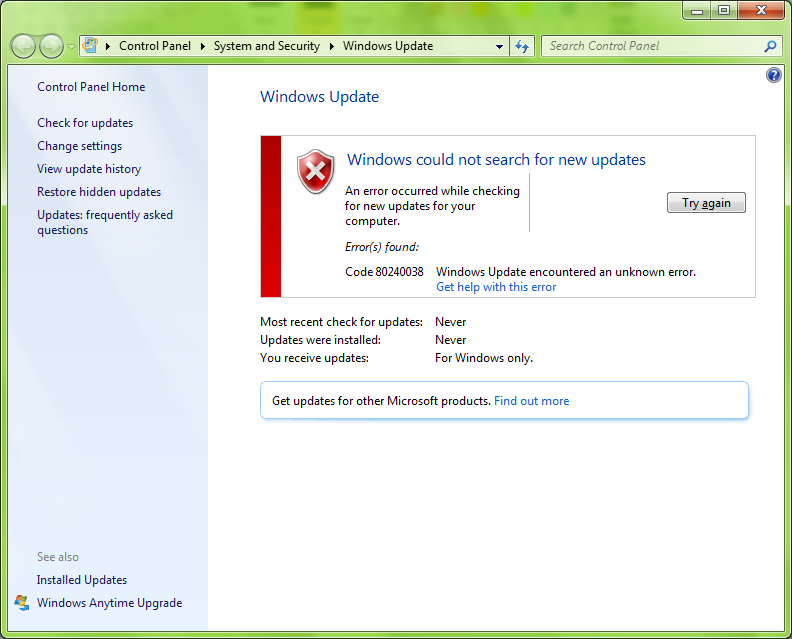Click the search magnifier icon
The height and width of the screenshot is (639, 792).
pyautogui.click(x=770, y=46)
